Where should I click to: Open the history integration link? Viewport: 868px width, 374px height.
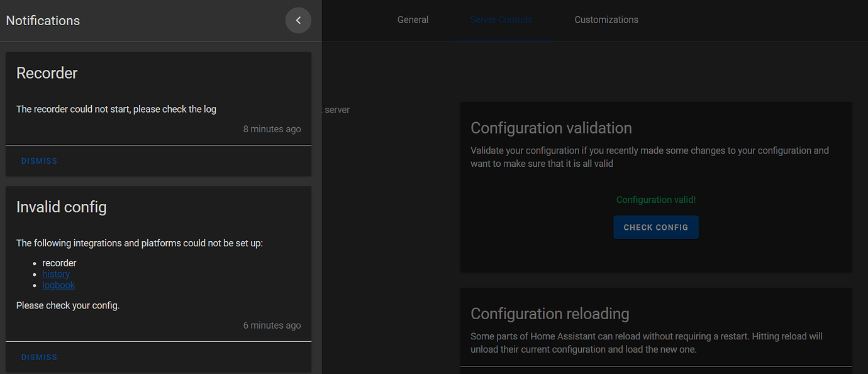(x=56, y=274)
